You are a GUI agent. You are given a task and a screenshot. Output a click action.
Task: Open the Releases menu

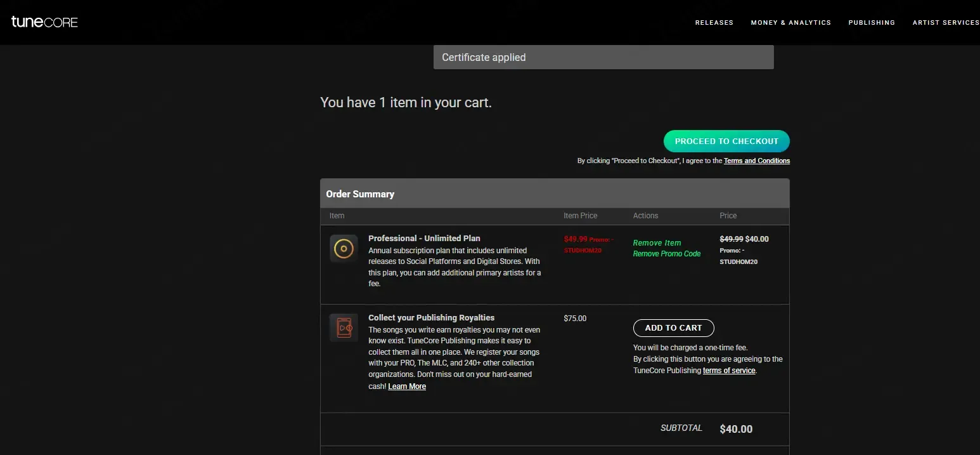(714, 23)
